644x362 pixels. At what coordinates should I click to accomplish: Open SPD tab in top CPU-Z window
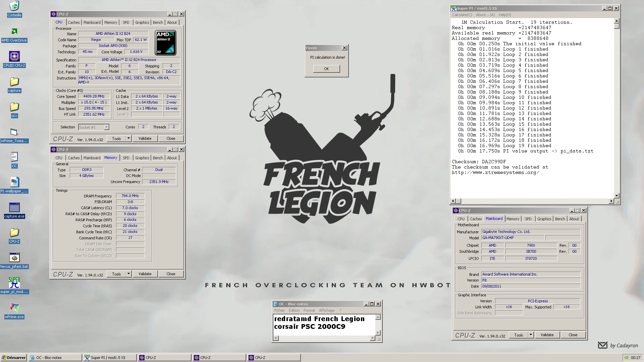pyautogui.click(x=126, y=22)
